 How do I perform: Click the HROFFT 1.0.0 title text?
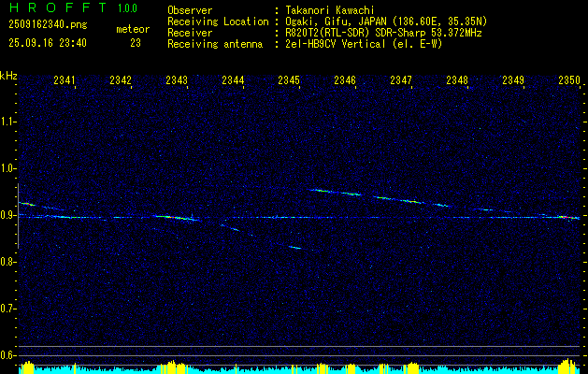74,7
